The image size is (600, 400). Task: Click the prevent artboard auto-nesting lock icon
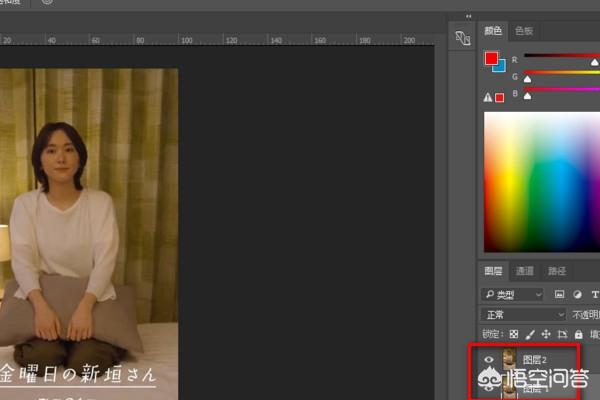click(560, 334)
